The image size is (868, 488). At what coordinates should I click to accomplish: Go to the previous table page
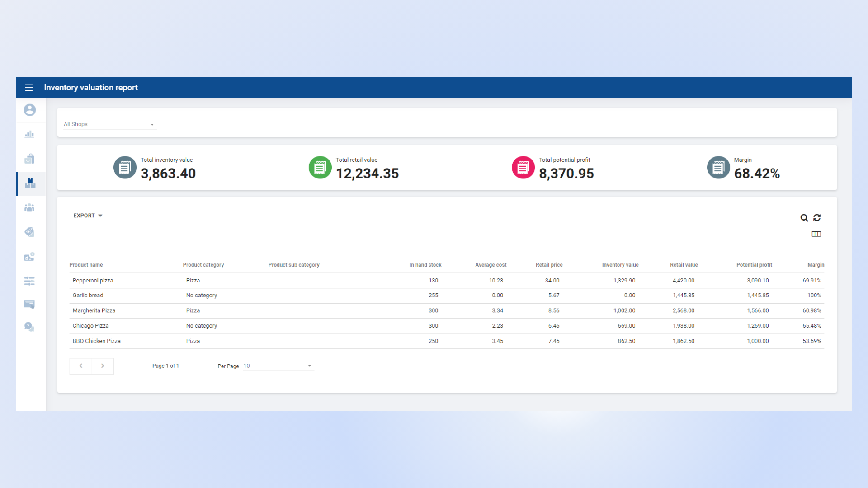[81, 366]
